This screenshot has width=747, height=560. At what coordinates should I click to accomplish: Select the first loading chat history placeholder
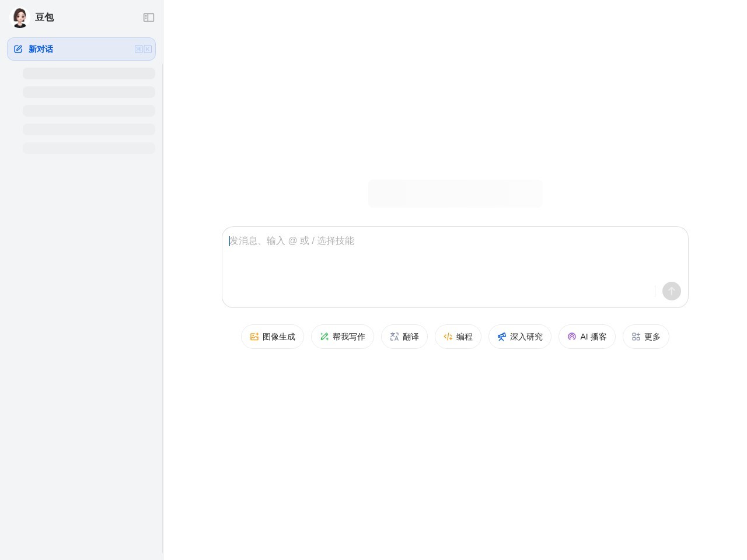pos(89,73)
